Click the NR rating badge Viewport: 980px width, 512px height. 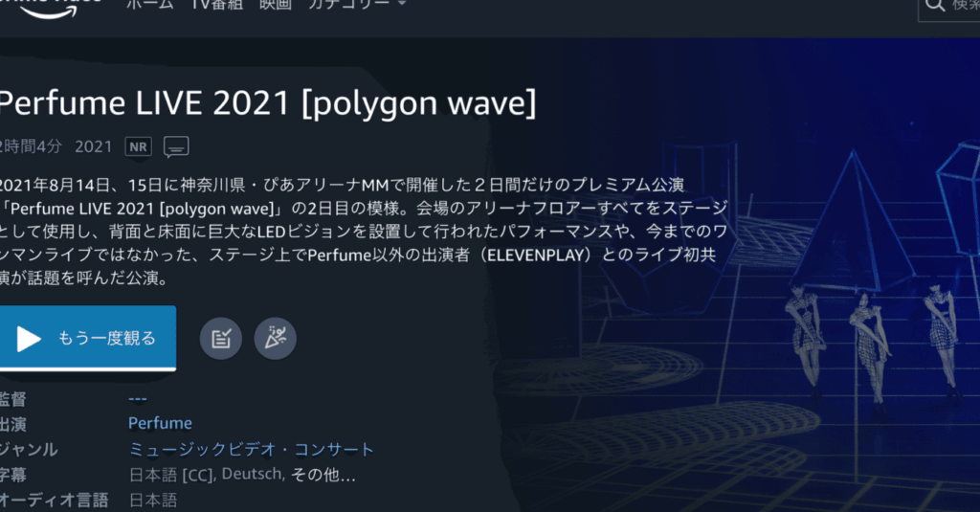pyautogui.click(x=138, y=147)
